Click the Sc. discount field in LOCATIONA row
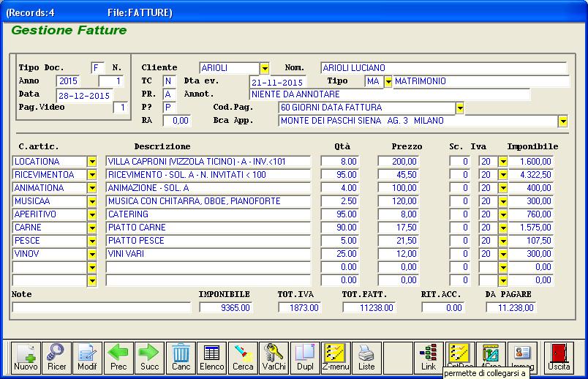The image size is (588, 379). pyautogui.click(x=460, y=162)
